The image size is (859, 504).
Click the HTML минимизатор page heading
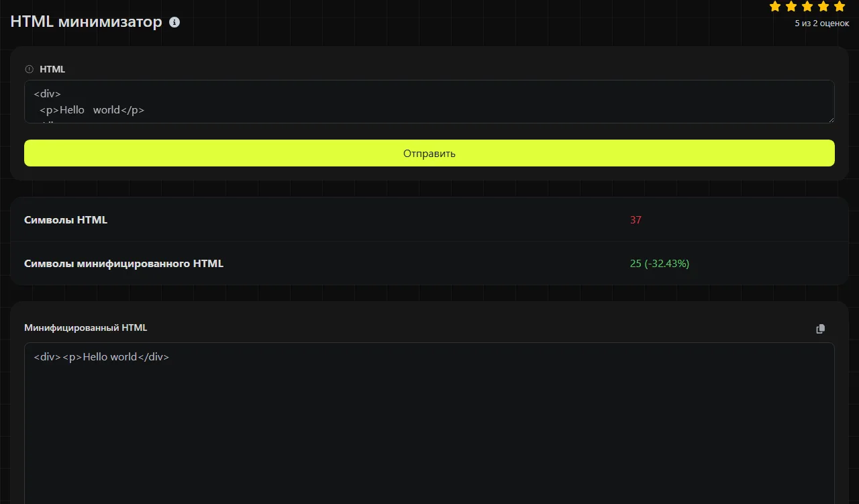(x=86, y=22)
